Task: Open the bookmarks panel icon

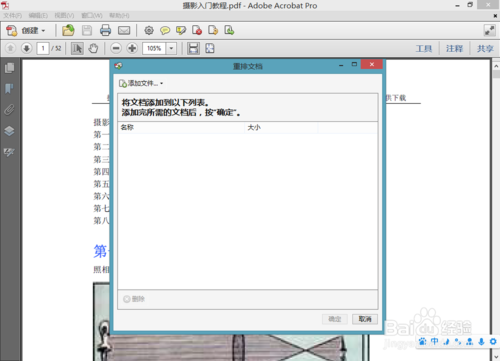Action: tap(9, 89)
